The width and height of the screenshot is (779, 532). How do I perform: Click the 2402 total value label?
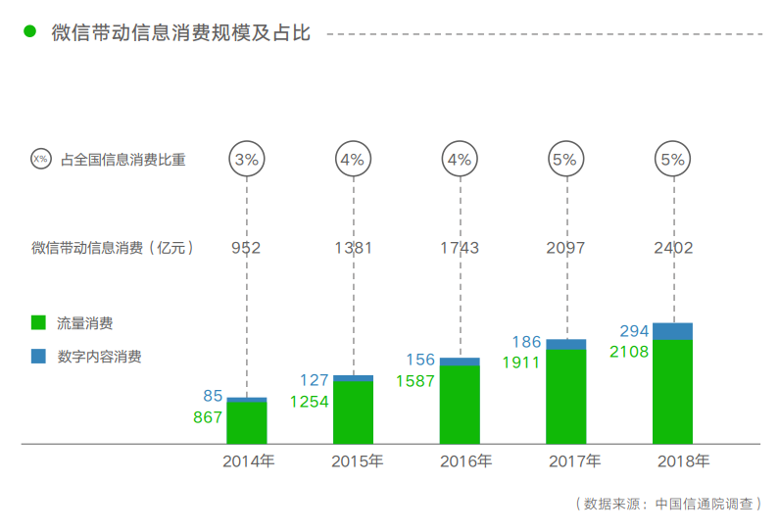[672, 248]
